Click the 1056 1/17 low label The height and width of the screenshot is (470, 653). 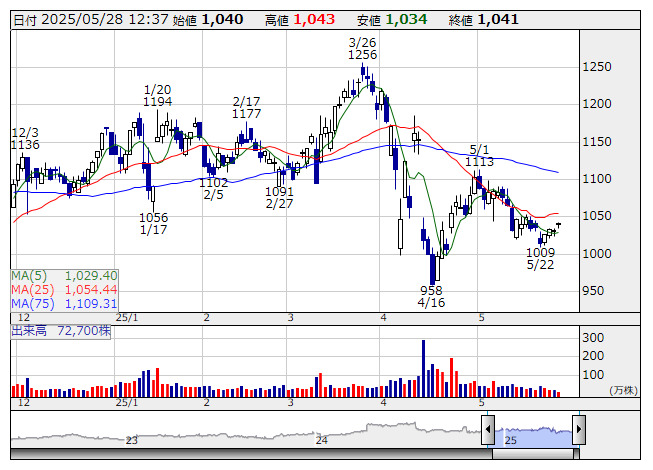(x=153, y=224)
